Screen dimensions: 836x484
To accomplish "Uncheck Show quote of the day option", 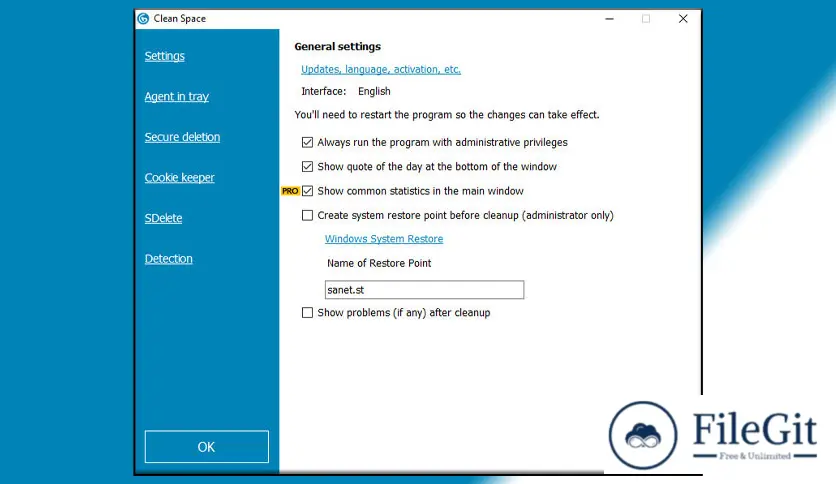I will [307, 167].
